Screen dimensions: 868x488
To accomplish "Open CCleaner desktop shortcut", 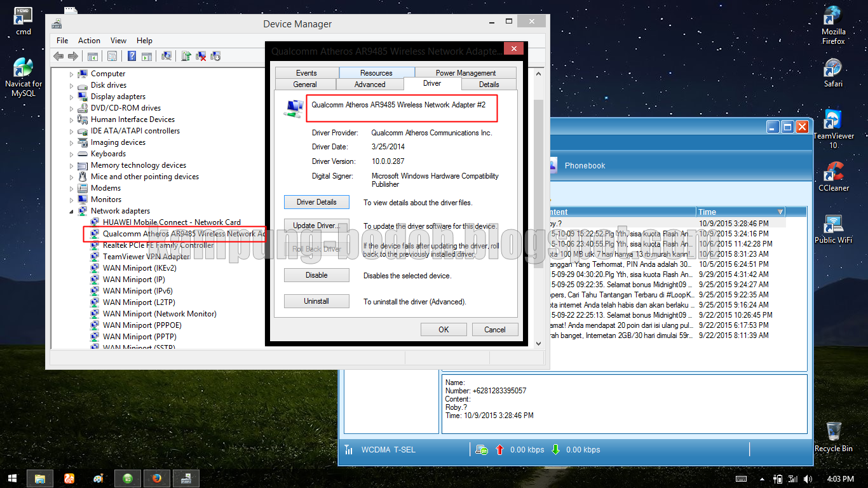I will [834, 177].
